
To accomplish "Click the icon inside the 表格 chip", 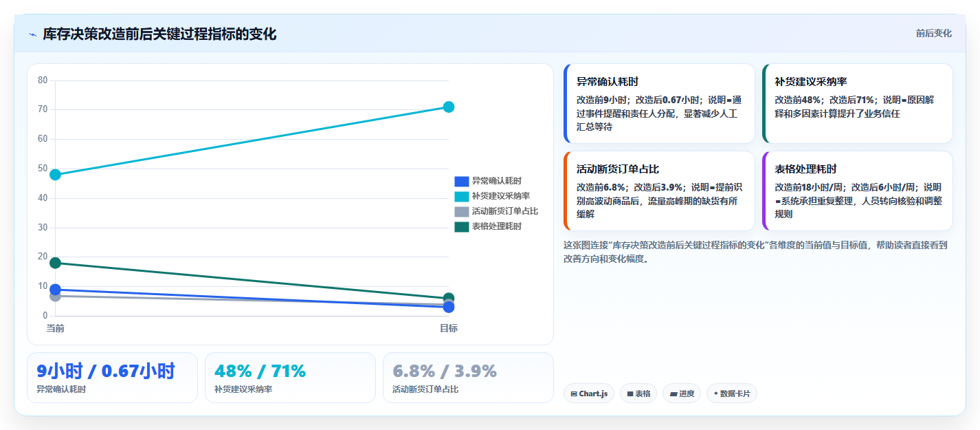I will (630, 394).
